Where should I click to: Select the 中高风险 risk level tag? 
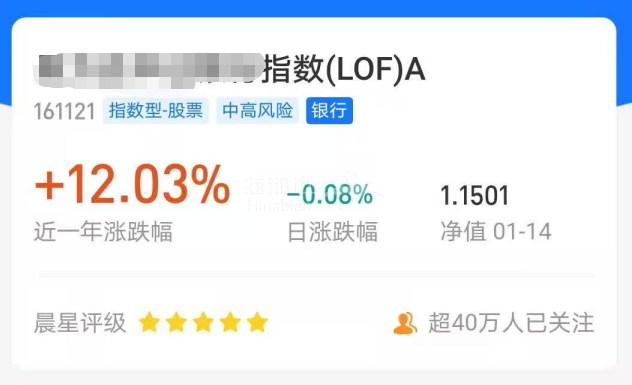click(x=258, y=110)
